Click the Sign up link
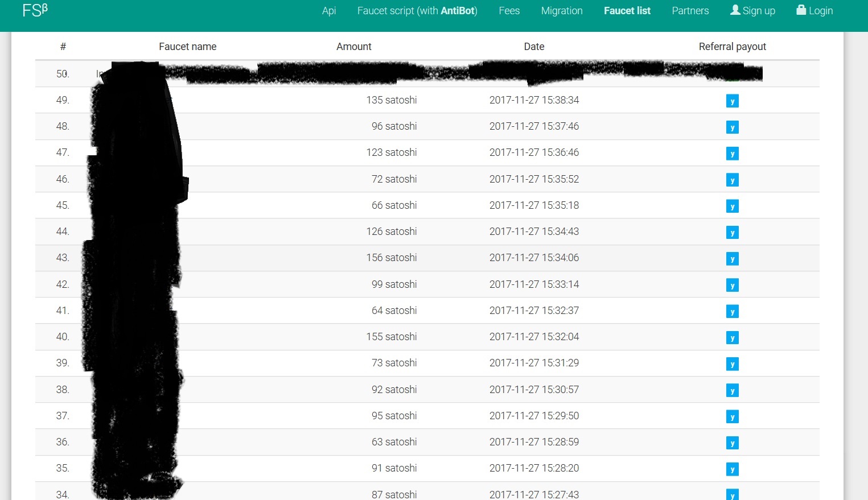This screenshot has width=868, height=500. (752, 11)
